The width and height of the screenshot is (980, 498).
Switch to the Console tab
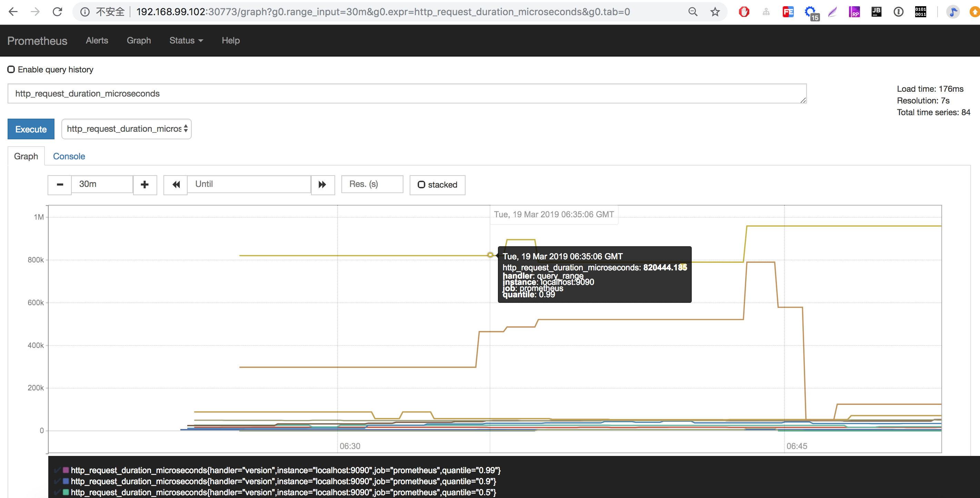click(x=69, y=156)
